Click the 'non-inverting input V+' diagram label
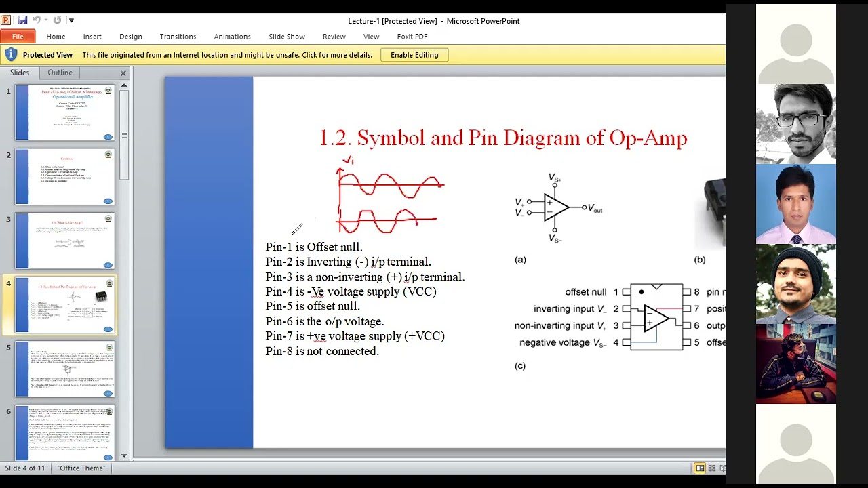Image resolution: width=868 pixels, height=488 pixels. coord(560,326)
